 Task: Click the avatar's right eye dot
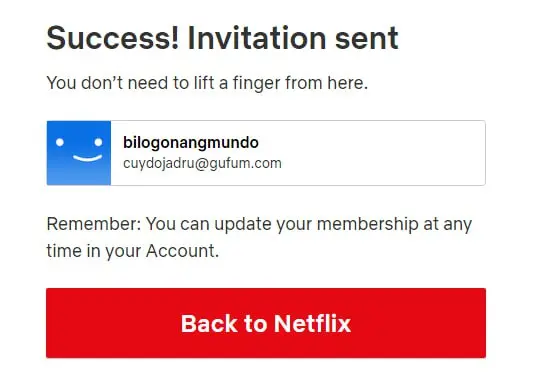tap(98, 142)
